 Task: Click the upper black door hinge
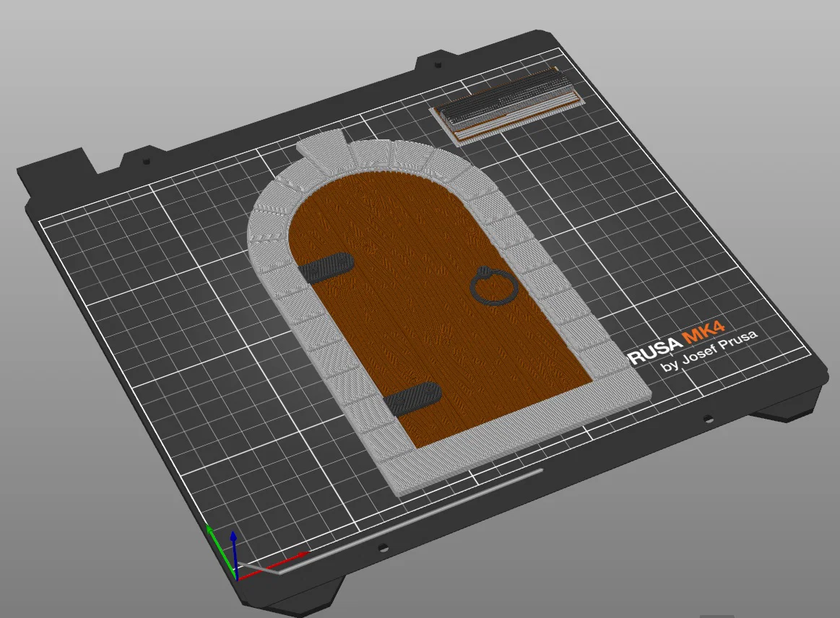326,267
